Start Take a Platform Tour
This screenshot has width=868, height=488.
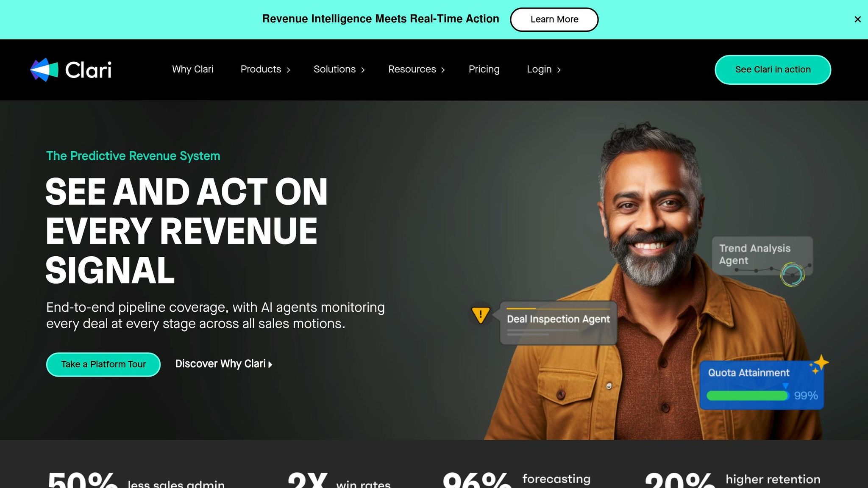103,364
